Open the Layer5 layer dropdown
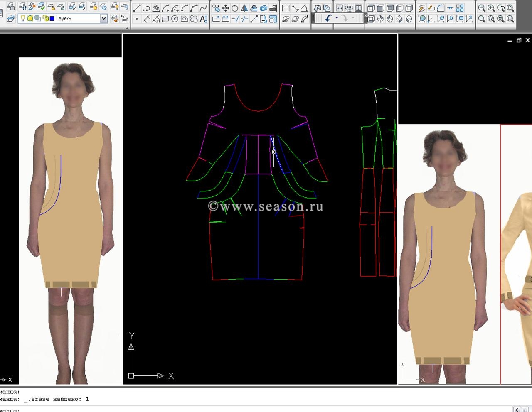 tap(103, 19)
